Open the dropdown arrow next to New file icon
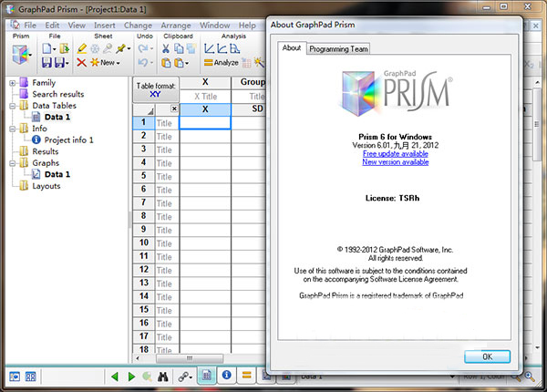The height and width of the screenshot is (392, 547). pos(54,49)
